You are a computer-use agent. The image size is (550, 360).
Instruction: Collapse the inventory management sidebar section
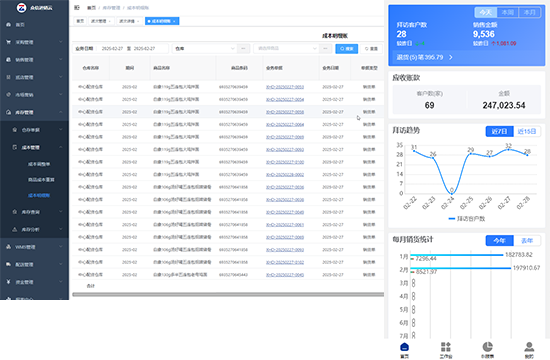[x=34, y=112]
